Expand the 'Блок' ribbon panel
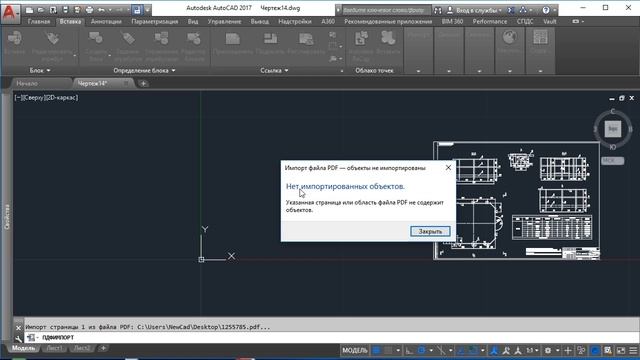Screen dimensions: 640x360 pyautogui.click(x=40, y=70)
